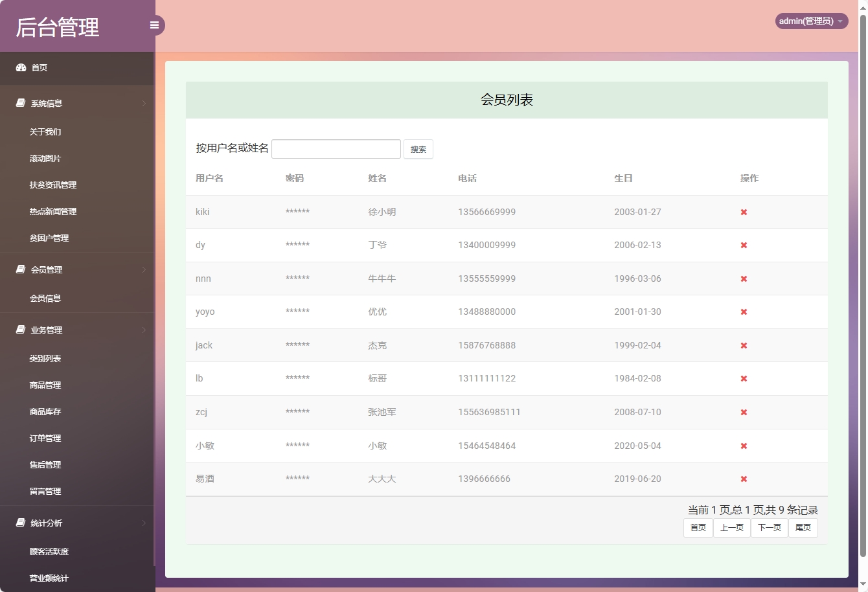The height and width of the screenshot is (592, 868).
Task: Click the 搜索 search button
Action: pos(418,149)
